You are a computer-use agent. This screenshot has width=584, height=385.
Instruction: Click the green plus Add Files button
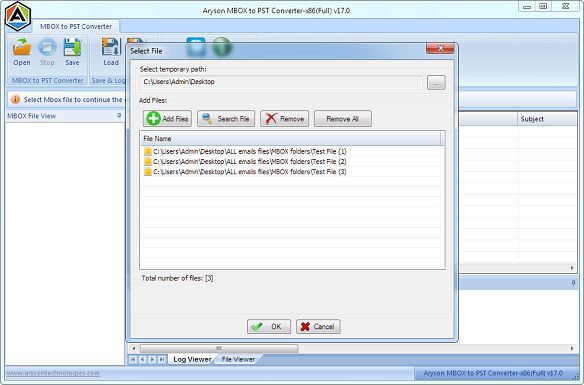click(x=167, y=119)
